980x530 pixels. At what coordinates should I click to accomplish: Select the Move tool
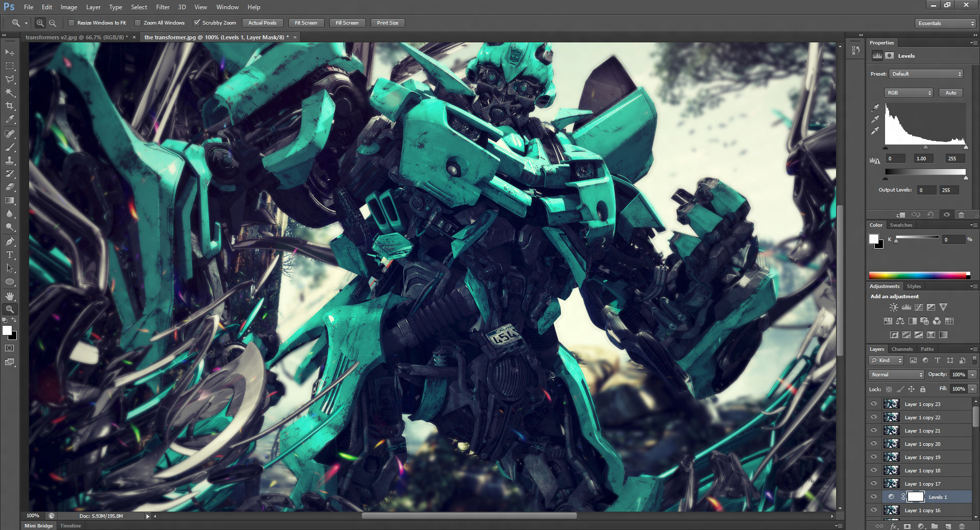(10, 53)
